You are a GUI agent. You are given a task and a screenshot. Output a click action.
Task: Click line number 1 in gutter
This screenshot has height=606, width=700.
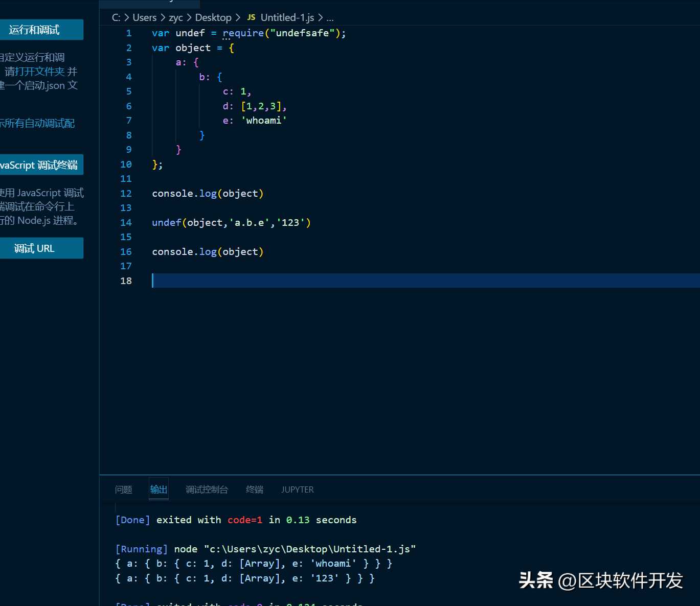(129, 33)
